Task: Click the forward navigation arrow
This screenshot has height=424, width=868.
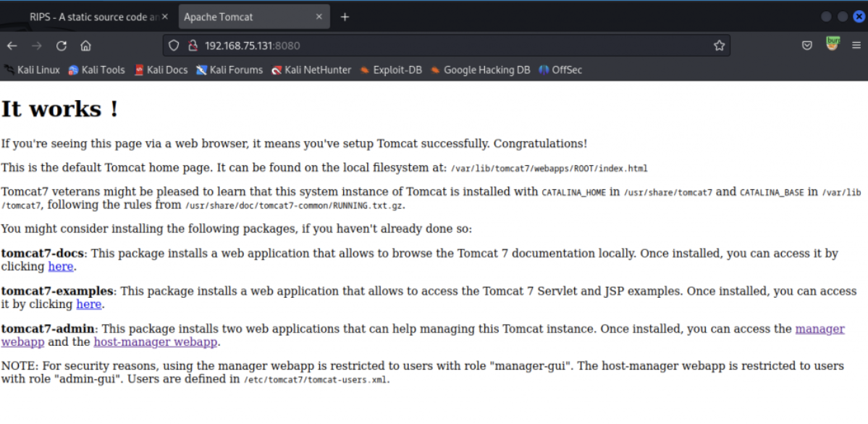Action: tap(36, 46)
